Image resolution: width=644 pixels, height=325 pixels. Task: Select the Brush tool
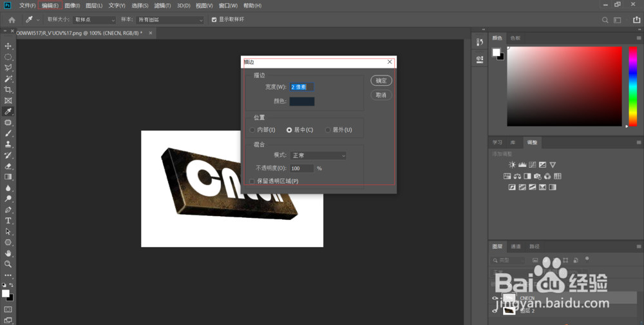pos(8,133)
